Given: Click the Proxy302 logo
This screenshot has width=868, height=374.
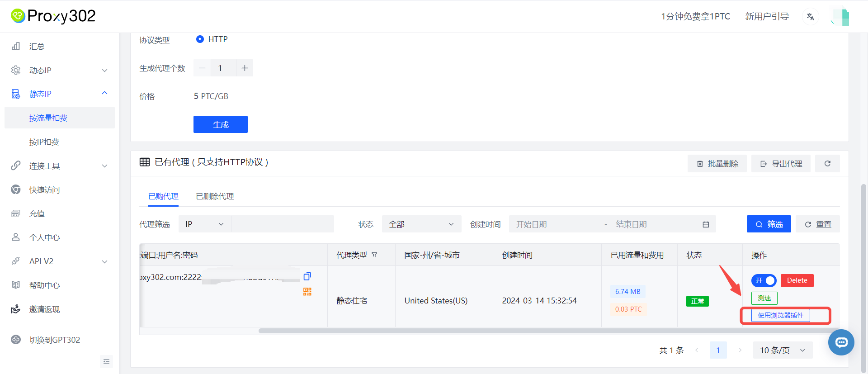Looking at the screenshot, I should click(53, 16).
